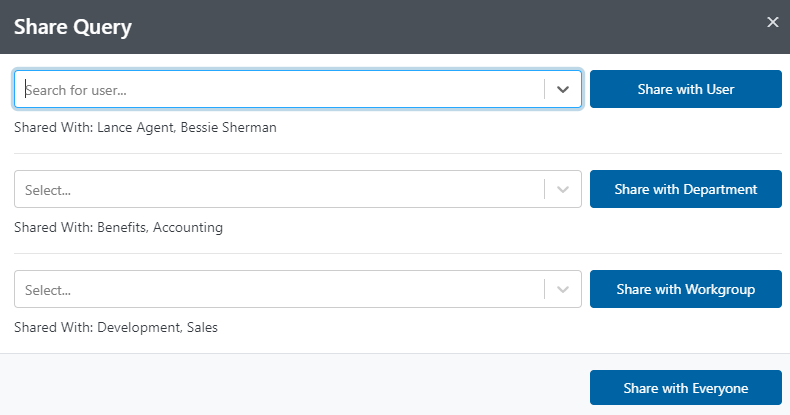Click Benefits in the shared departments list
Viewport: 790px width, 415px height.
click(x=123, y=227)
